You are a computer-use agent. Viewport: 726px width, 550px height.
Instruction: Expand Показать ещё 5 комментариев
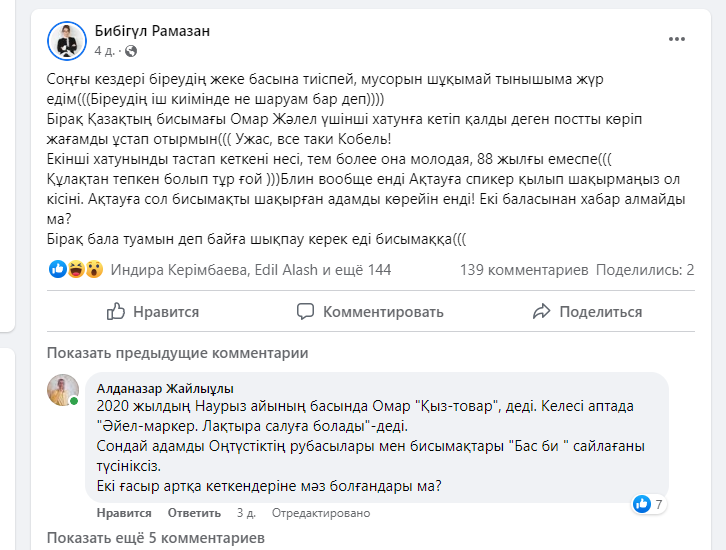(x=155, y=539)
